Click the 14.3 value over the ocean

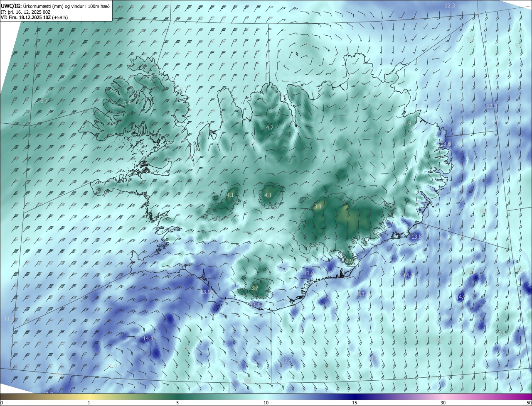pos(148,339)
